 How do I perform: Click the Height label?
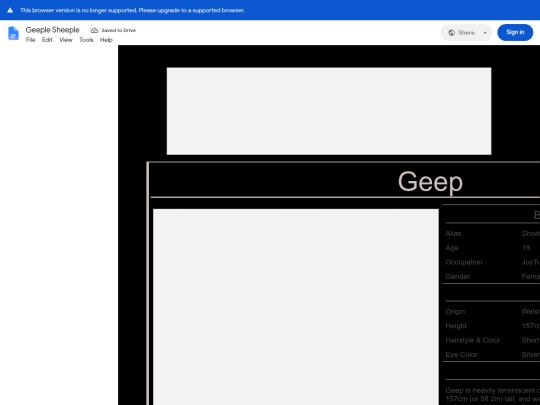pos(456,326)
